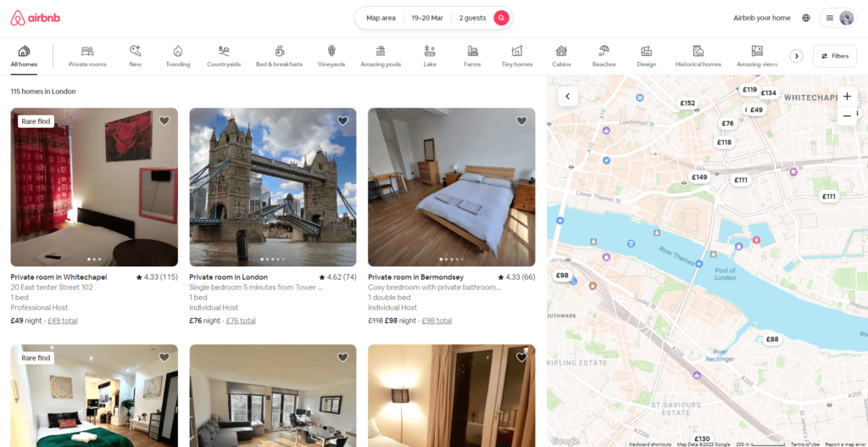
Task: Click the 115 homes in London text
Action: point(43,92)
